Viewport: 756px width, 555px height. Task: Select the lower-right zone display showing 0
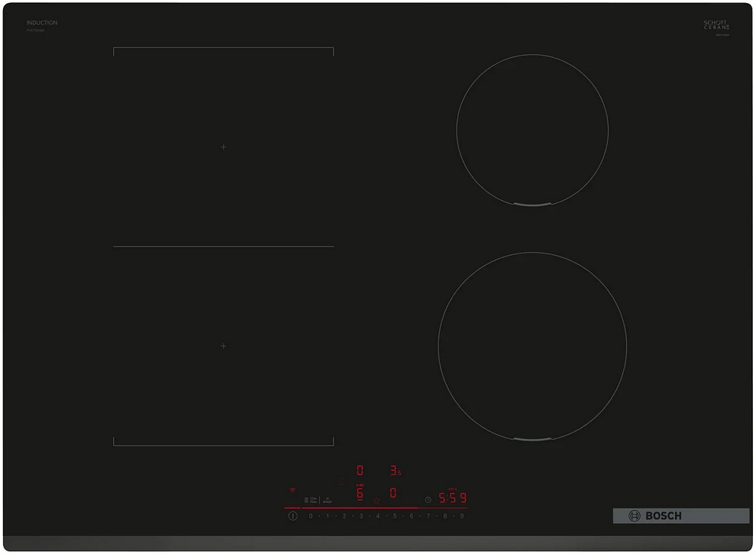click(x=393, y=493)
